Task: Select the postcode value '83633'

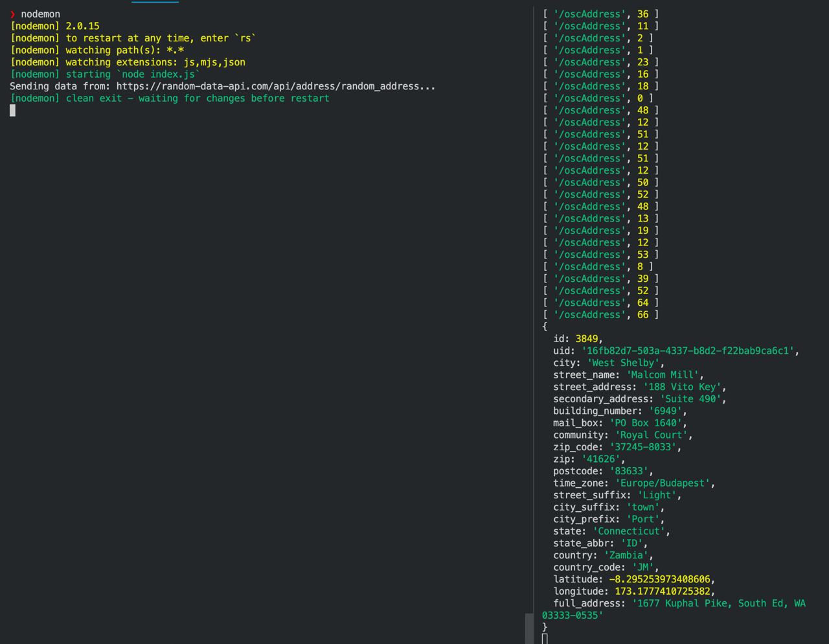Action: 628,471
